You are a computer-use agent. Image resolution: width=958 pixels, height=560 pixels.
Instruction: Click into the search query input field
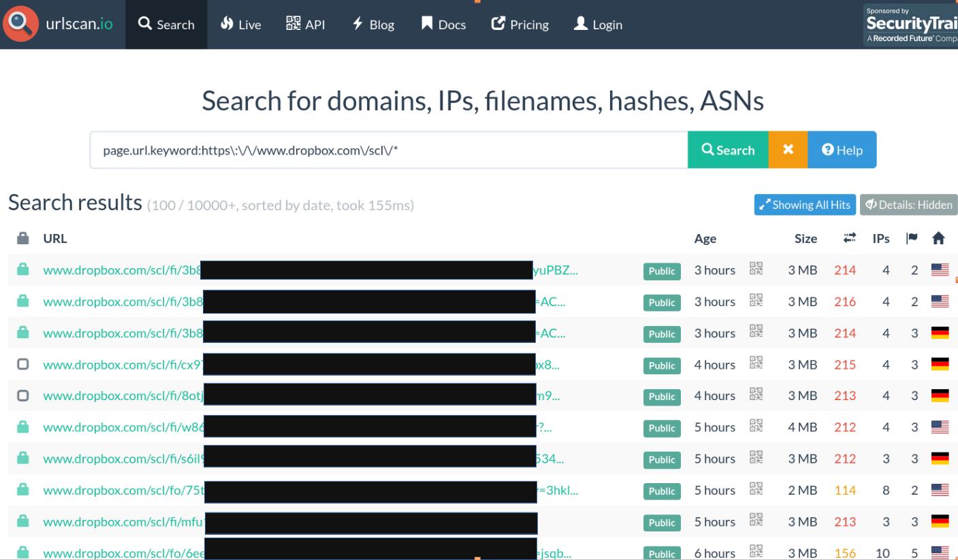coord(388,150)
